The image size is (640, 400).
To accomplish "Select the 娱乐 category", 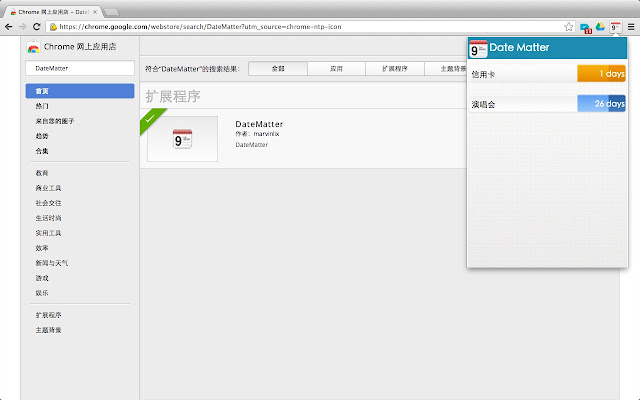I will (42, 293).
